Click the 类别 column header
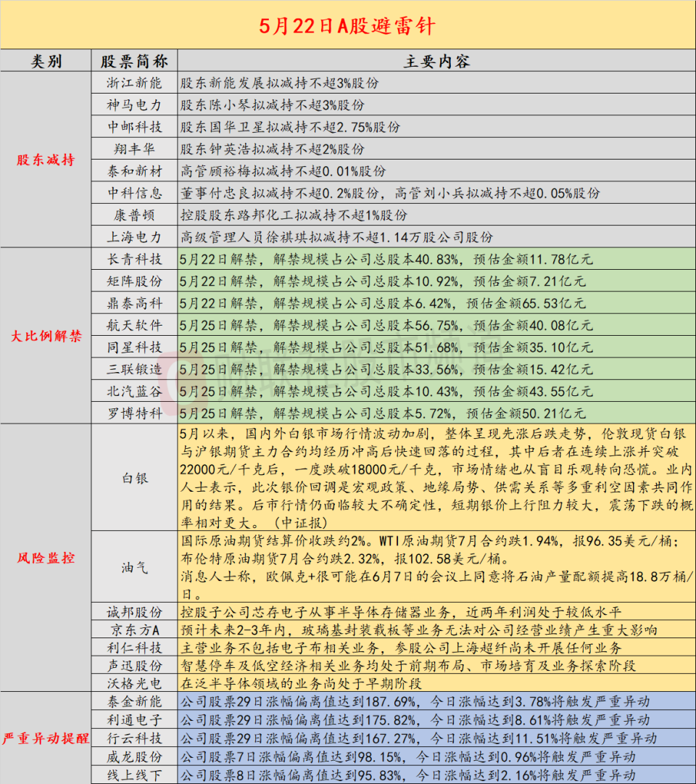This screenshot has width=696, height=784. (46, 61)
